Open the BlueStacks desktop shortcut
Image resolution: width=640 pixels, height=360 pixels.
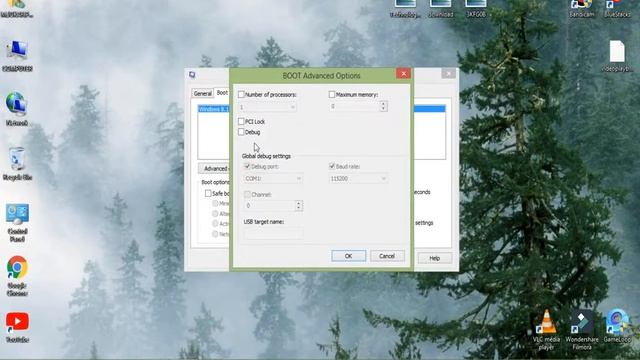[617, 8]
